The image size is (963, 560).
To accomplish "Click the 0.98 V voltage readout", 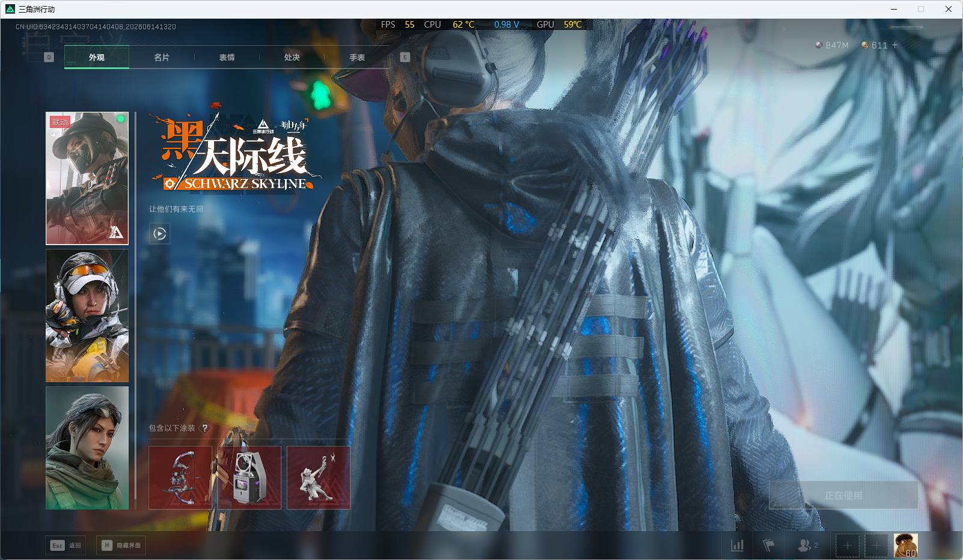I will [x=507, y=25].
